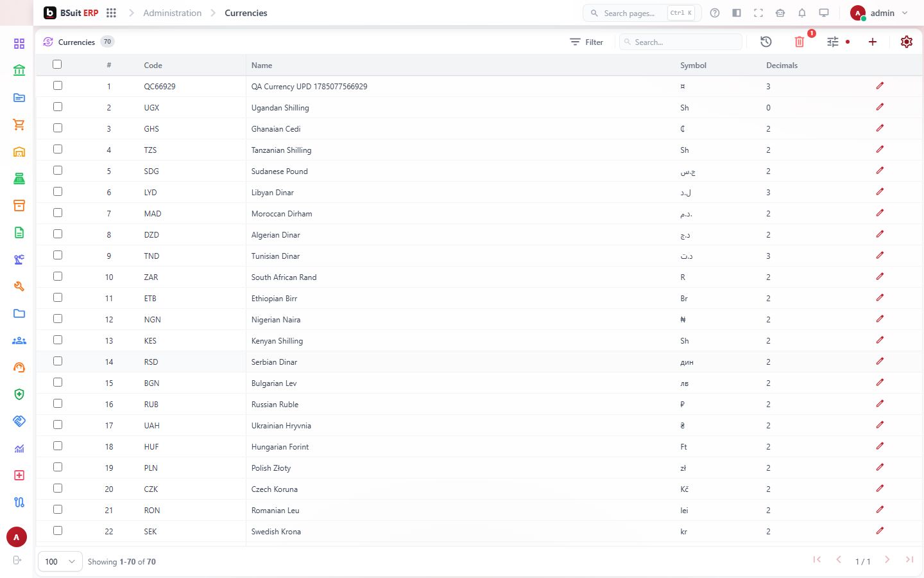924x578 pixels.
Task: Sort by the Symbol column header
Action: (x=693, y=66)
